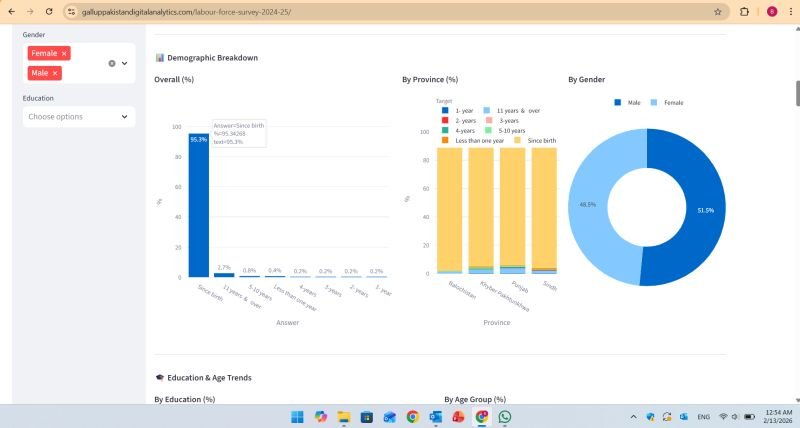Image resolution: width=800 pixels, height=428 pixels.
Task: Toggle '11 years & over' legend swatch
Action: pos(487,110)
